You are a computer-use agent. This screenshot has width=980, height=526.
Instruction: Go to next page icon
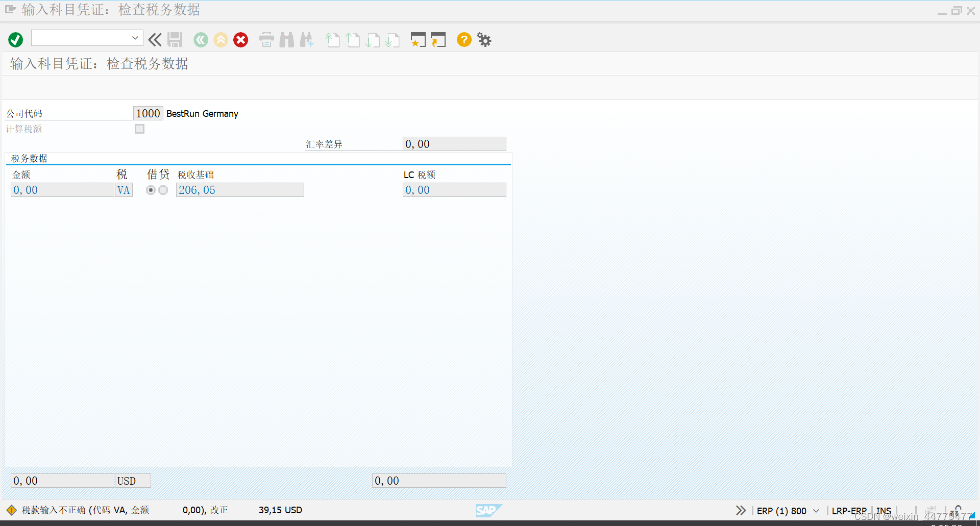pos(373,40)
